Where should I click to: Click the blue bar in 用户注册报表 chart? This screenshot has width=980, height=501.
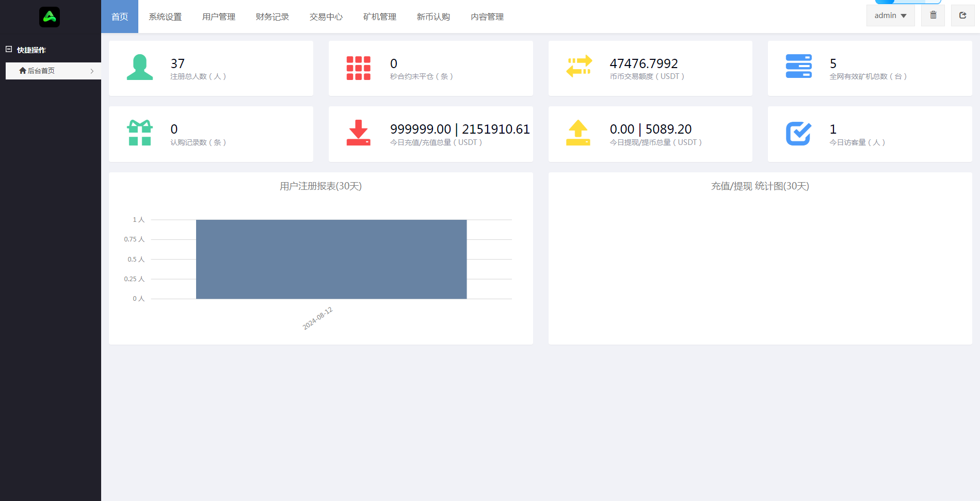[x=331, y=259]
